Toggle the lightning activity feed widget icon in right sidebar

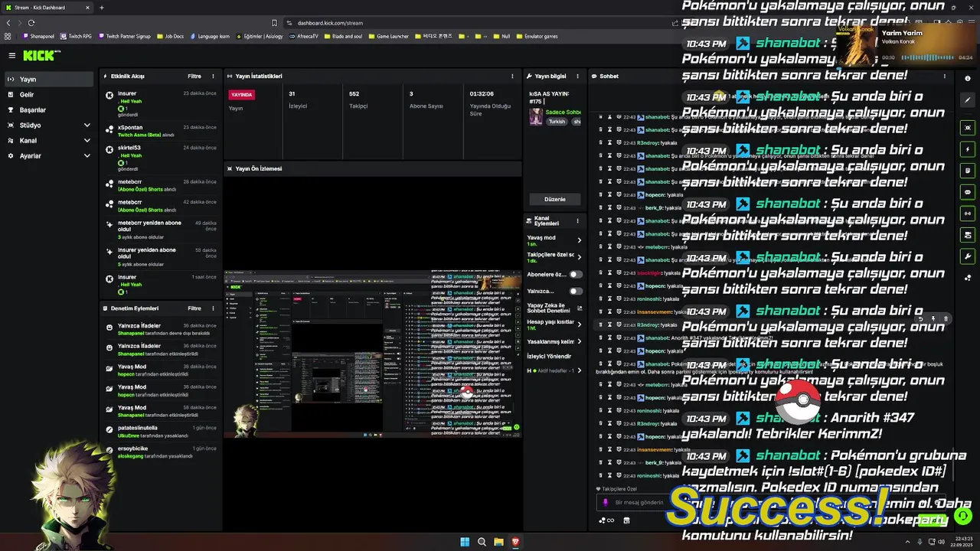coord(968,149)
